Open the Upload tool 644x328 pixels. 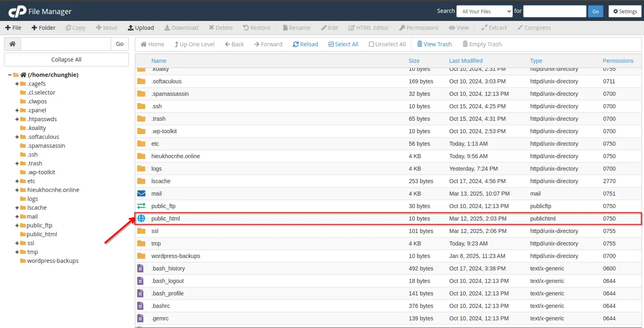click(x=141, y=28)
